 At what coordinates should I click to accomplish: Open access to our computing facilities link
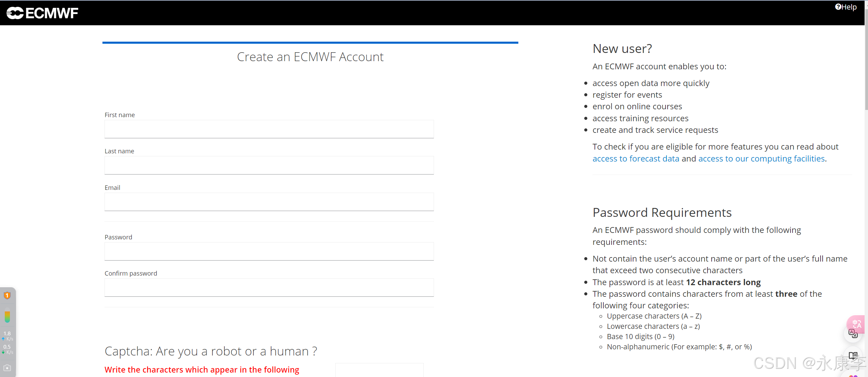[x=761, y=159]
